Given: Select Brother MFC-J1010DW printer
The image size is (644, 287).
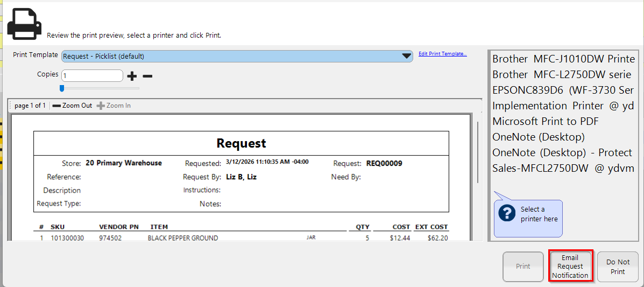Looking at the screenshot, I should click(563, 59).
